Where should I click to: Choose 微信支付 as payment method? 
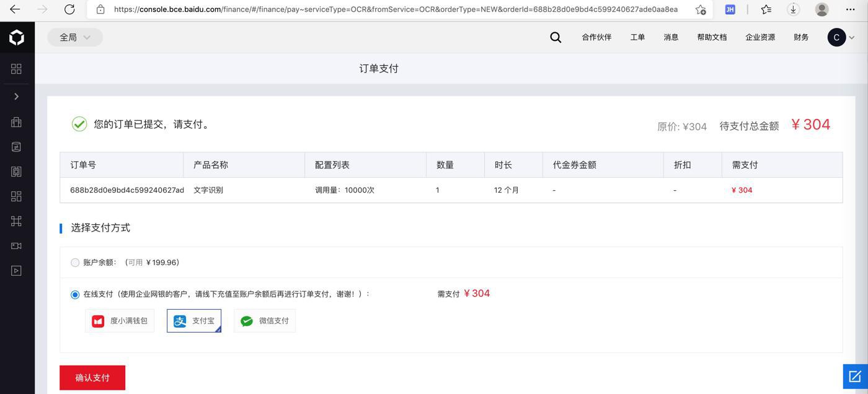pyautogui.click(x=265, y=321)
